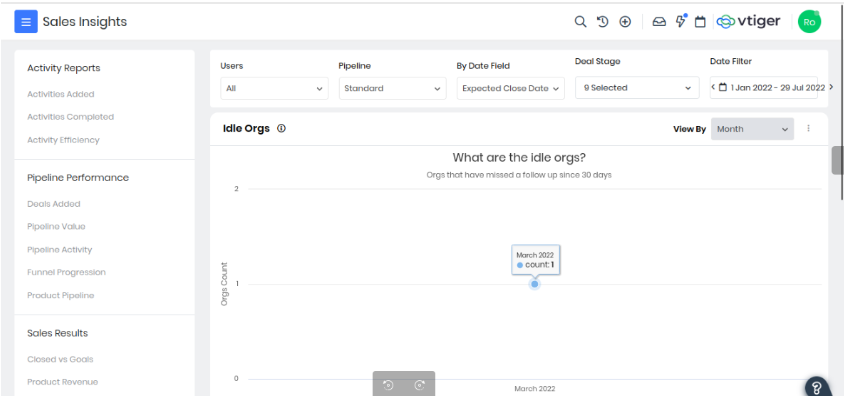
Task: Go to previous date range arrow
Action: 713,87
